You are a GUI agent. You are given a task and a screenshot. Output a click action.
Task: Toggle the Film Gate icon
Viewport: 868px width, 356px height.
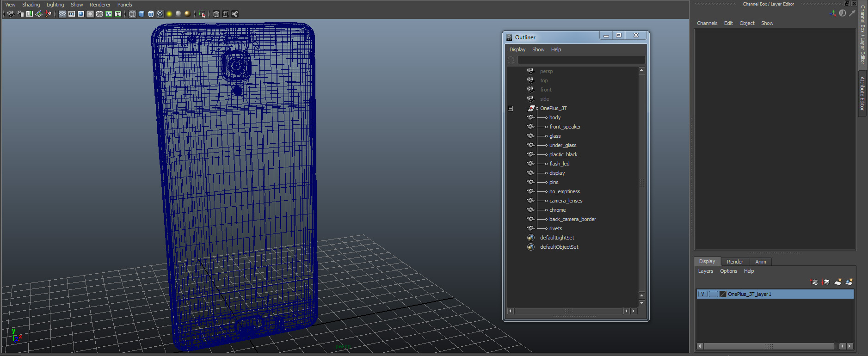pyautogui.click(x=72, y=14)
